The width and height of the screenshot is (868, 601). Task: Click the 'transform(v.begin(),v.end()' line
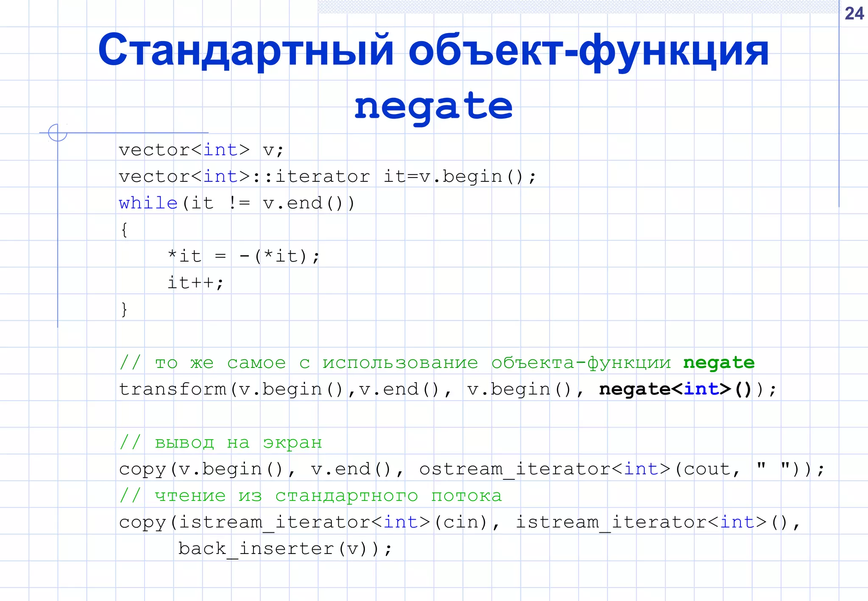(448, 390)
